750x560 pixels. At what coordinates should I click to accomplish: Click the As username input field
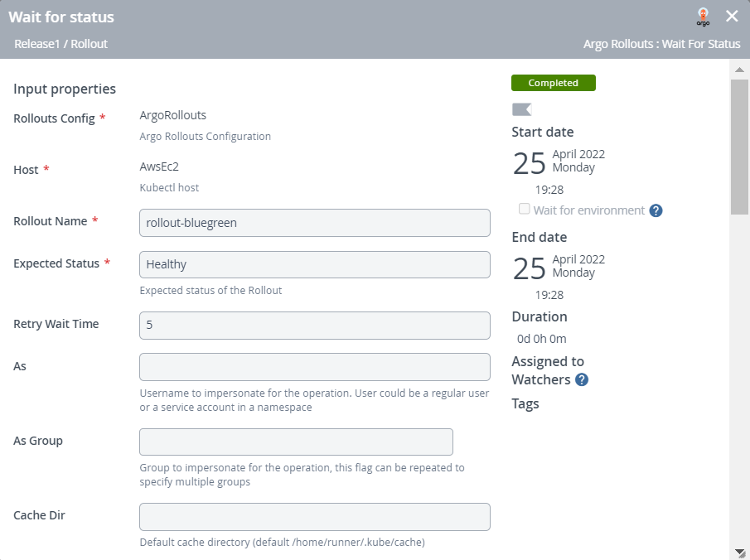pyautogui.click(x=315, y=367)
